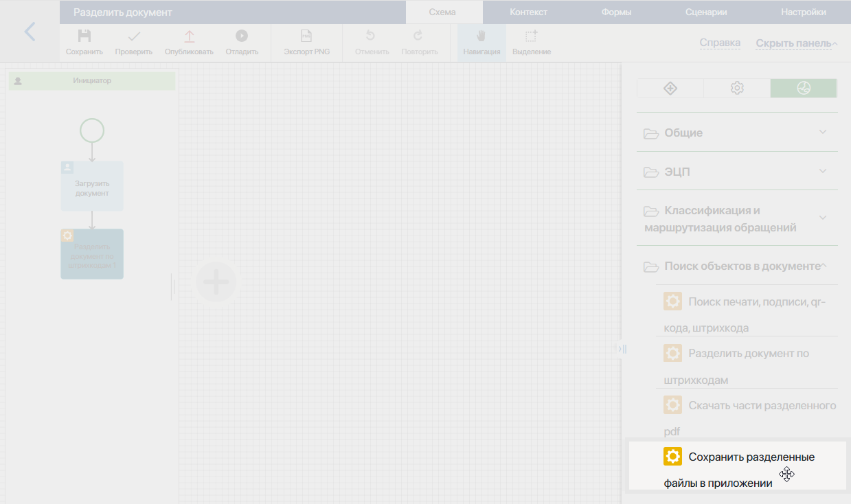This screenshot has width=851, height=504.
Task: Select the 'Загрузить документ' task block on diagram
Action: pyautogui.click(x=91, y=186)
